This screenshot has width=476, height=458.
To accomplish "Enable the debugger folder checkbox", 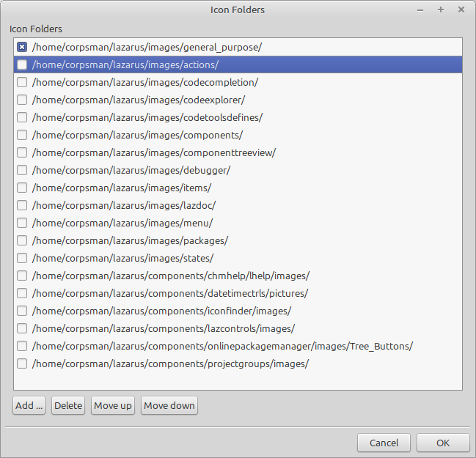I will pos(22,170).
